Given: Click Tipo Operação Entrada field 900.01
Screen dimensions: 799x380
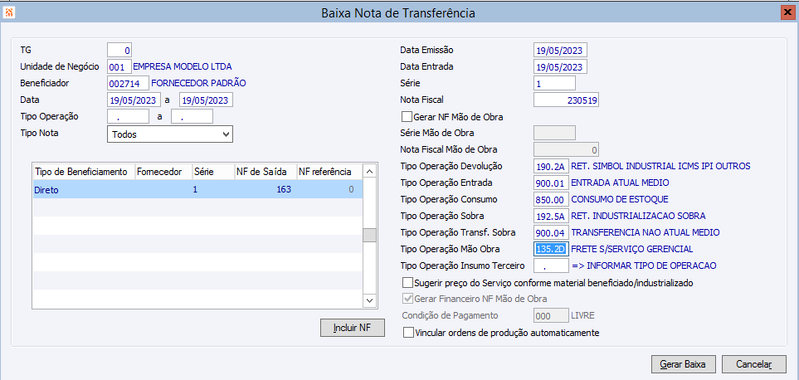Looking at the screenshot, I should pos(550,183).
